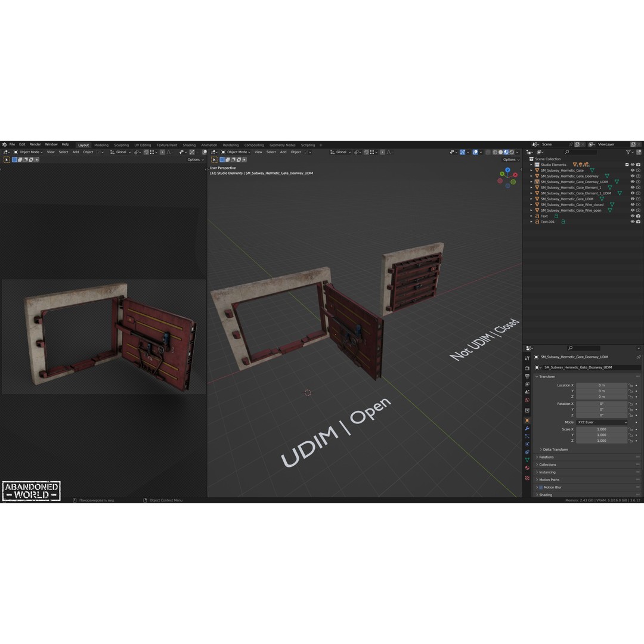Select the Modifier Properties wrench icon
Image resolution: width=644 pixels, height=644 pixels.
[x=528, y=428]
